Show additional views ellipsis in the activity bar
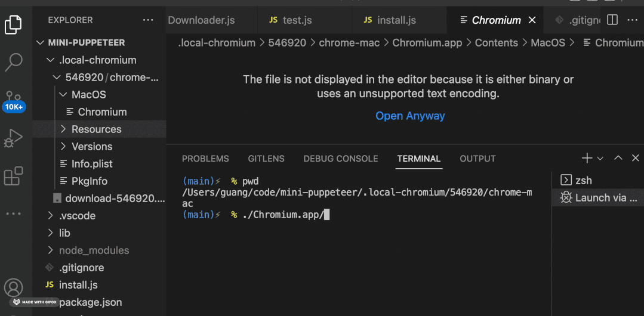This screenshot has height=316, width=644. [13, 214]
